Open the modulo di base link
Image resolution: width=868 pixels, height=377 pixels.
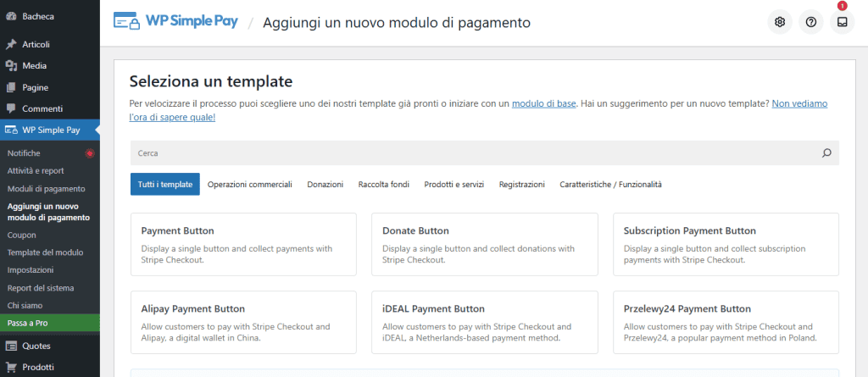pos(543,103)
